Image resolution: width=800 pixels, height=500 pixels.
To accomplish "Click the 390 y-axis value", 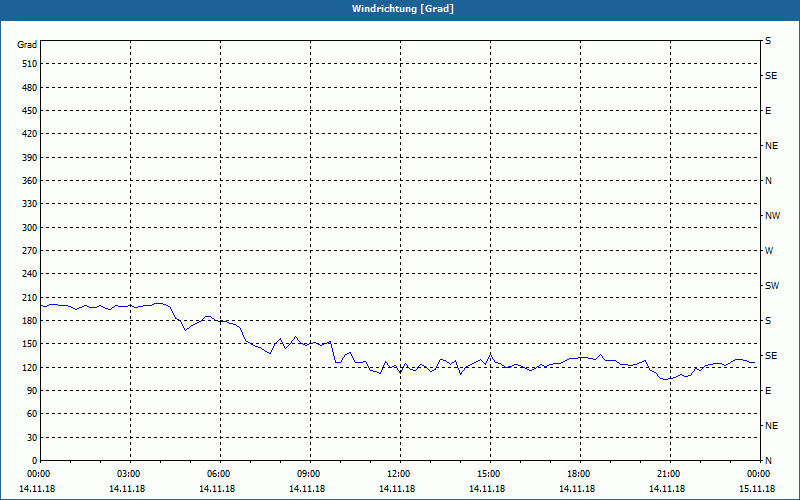I will point(29,157).
